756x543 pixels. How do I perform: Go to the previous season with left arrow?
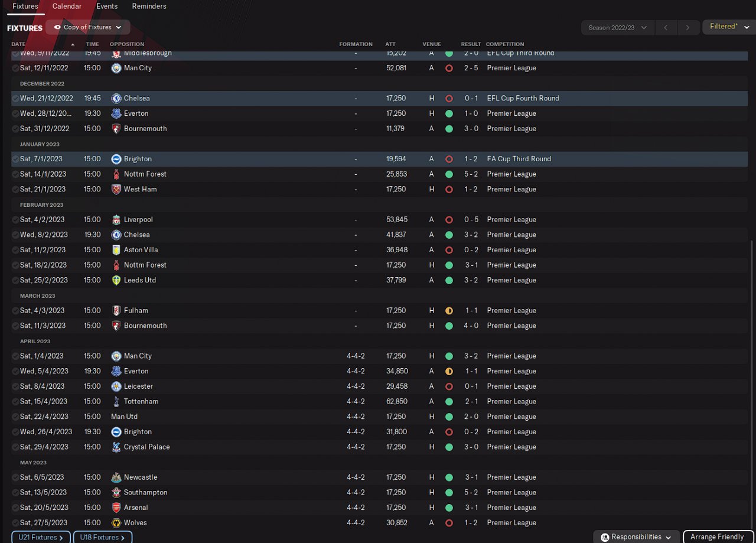click(x=666, y=27)
